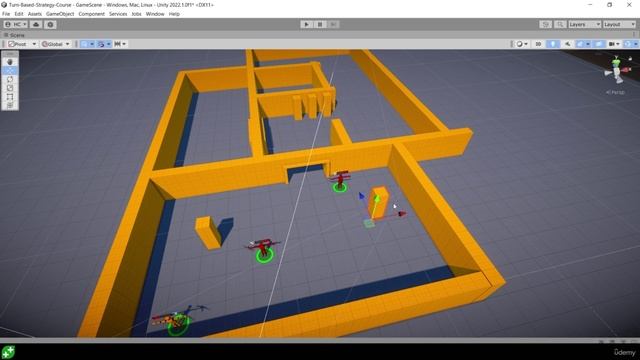
Task: Open the Edit menu
Action: pyautogui.click(x=19, y=14)
